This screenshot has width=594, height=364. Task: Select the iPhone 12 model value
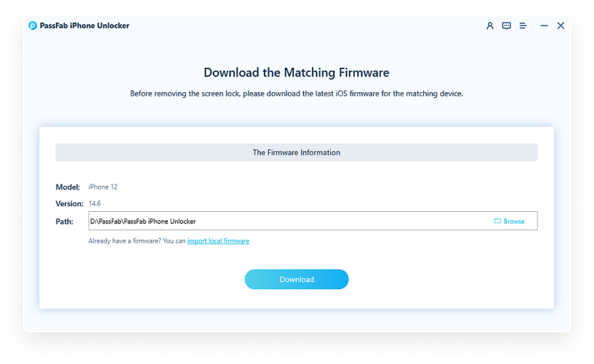[103, 187]
